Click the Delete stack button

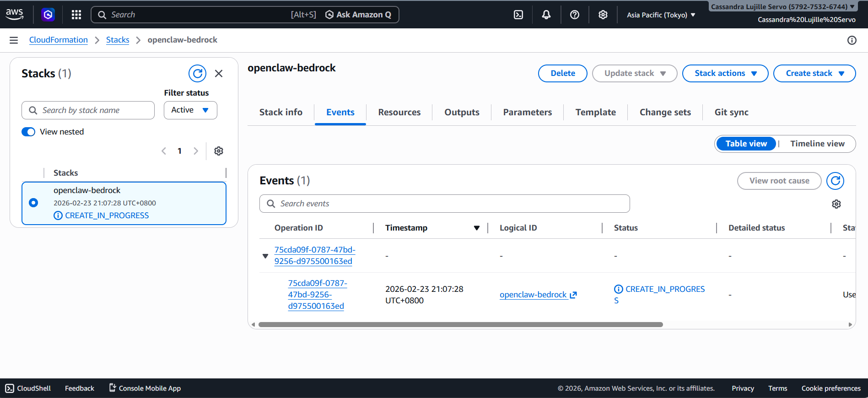562,73
